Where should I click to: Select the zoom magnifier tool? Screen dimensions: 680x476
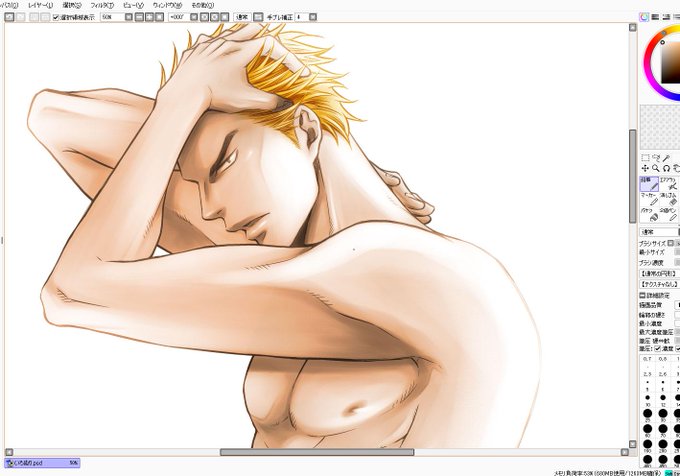[656, 168]
